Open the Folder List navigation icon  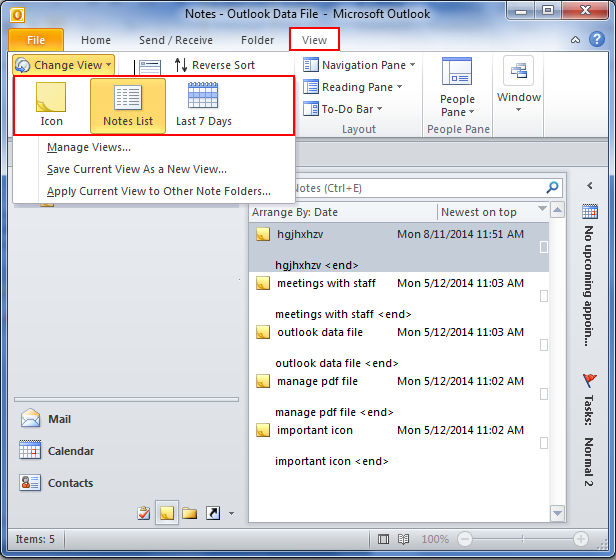pos(190,513)
